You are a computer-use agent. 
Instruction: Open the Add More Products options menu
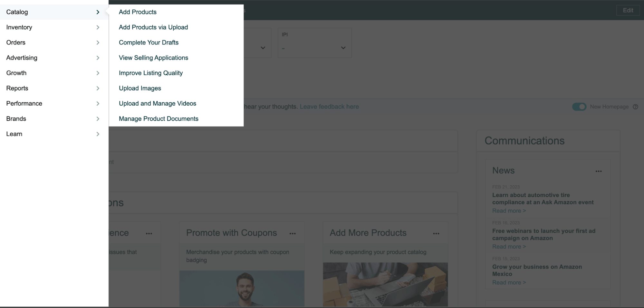436,233
